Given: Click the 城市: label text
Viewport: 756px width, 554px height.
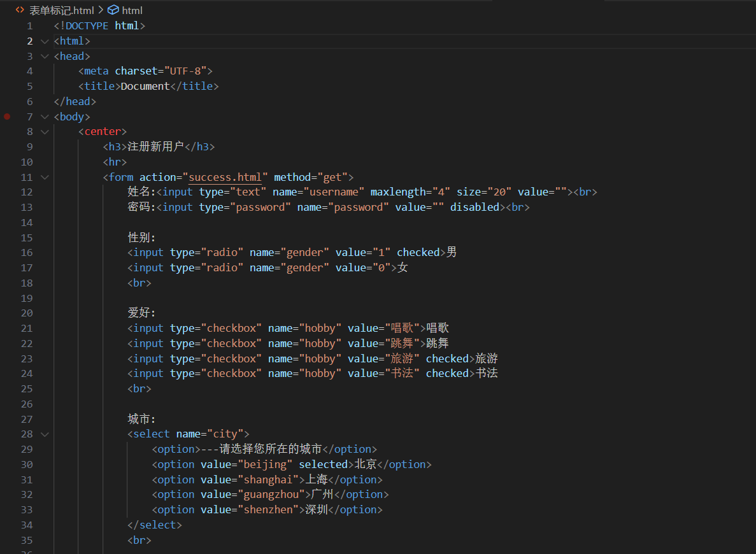Looking at the screenshot, I should click(x=142, y=419).
